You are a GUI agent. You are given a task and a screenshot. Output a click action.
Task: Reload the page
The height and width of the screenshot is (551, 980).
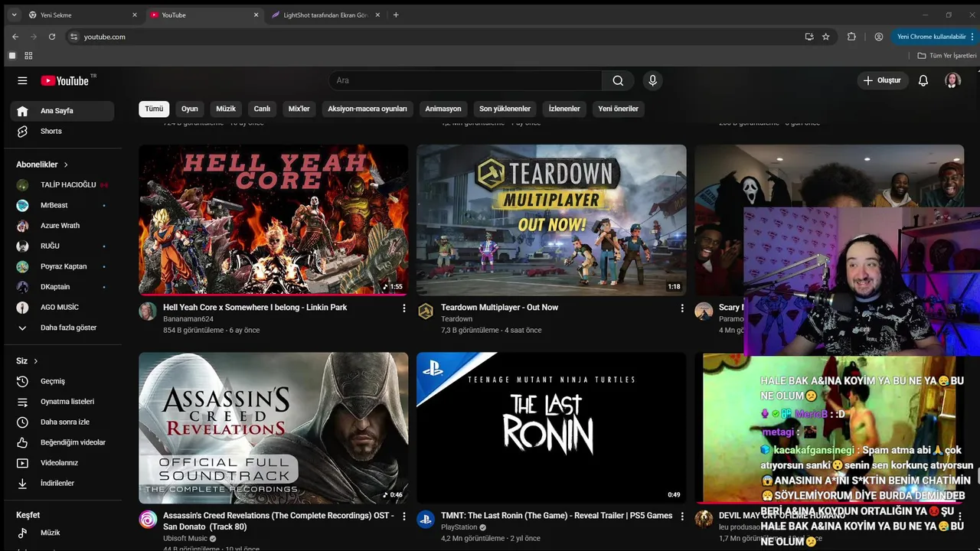pyautogui.click(x=52, y=37)
